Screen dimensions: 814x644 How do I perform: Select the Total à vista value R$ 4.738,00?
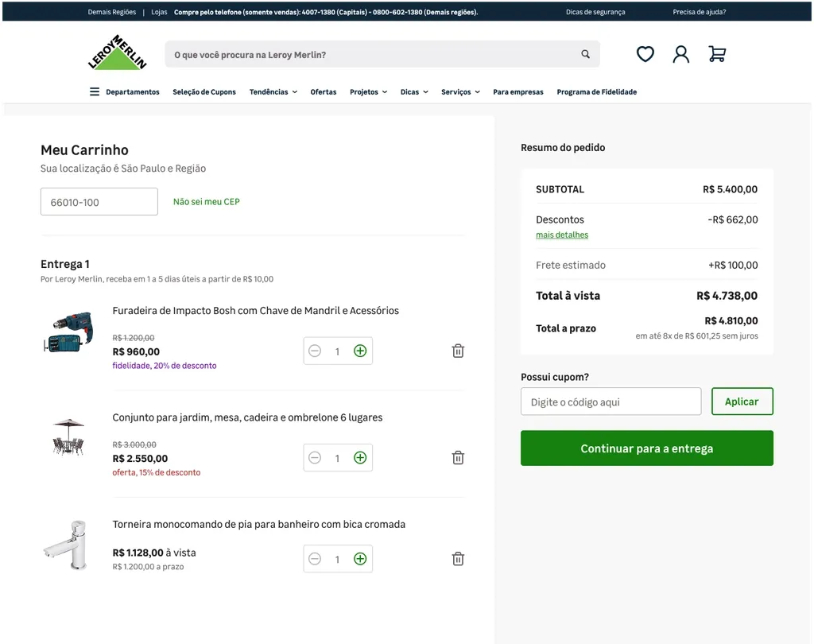point(727,296)
